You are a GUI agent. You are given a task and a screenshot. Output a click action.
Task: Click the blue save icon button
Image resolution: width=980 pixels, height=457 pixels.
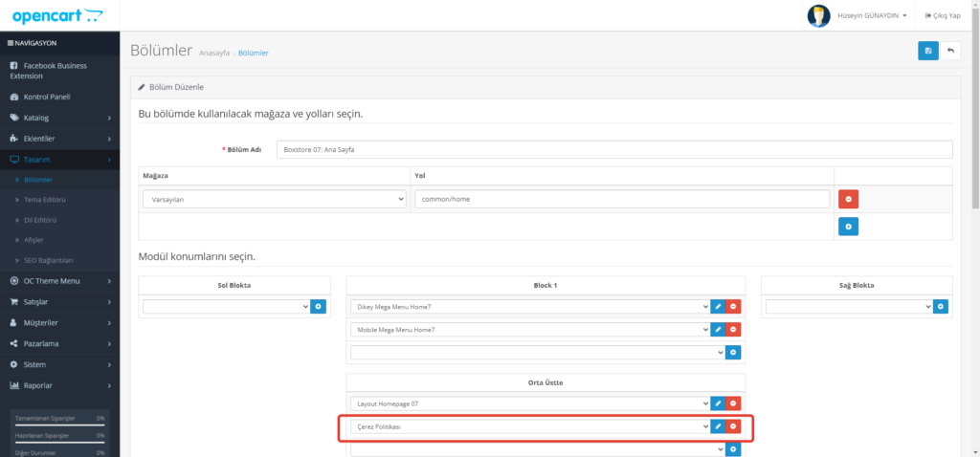[x=927, y=51]
